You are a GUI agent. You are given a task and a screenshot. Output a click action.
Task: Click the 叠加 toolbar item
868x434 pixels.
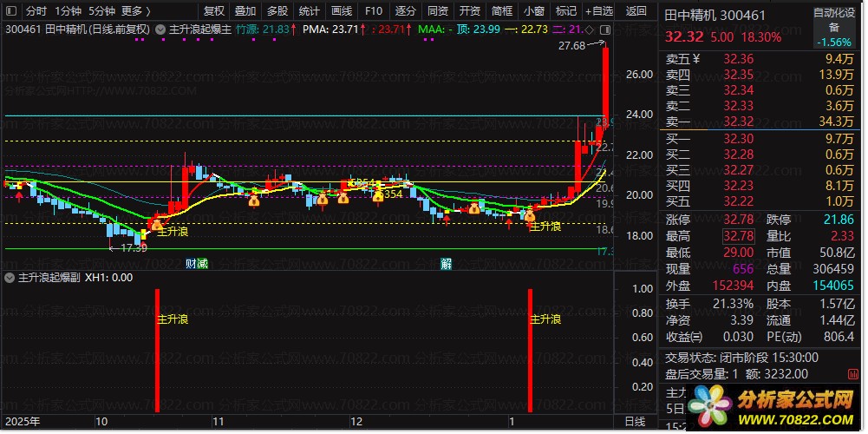(x=245, y=10)
